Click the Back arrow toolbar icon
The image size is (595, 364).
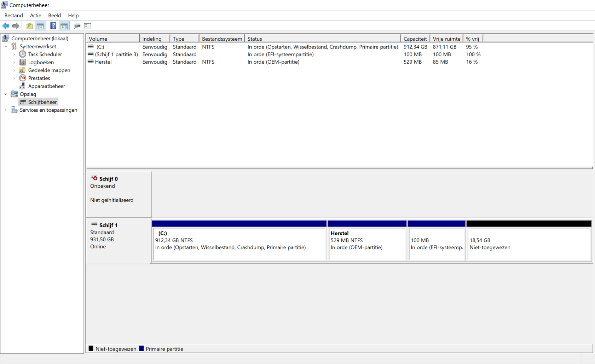click(6, 26)
